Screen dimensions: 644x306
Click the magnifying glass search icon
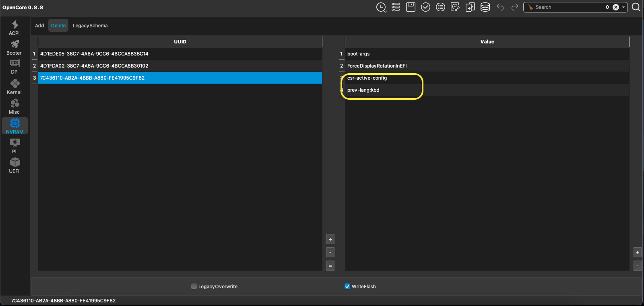[636, 7]
